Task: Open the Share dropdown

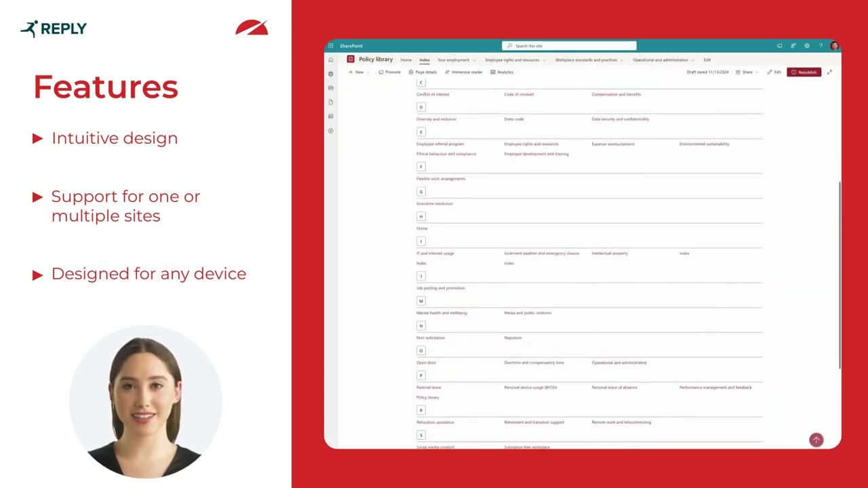Action: click(747, 72)
